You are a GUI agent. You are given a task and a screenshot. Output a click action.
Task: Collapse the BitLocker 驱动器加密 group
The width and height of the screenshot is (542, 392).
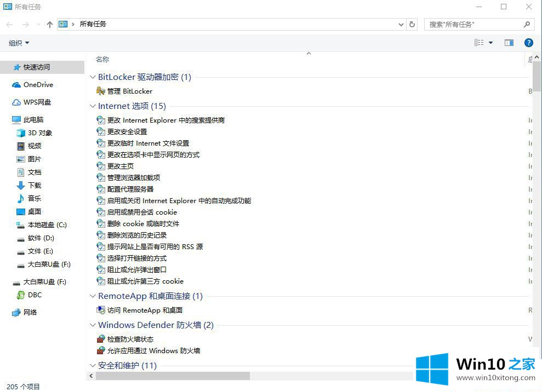point(92,77)
